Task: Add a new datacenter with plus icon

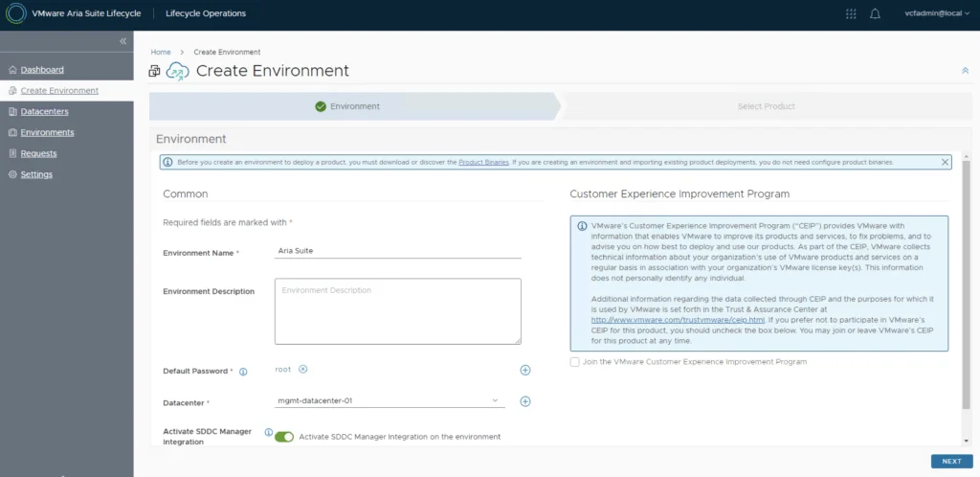Action: (x=525, y=401)
